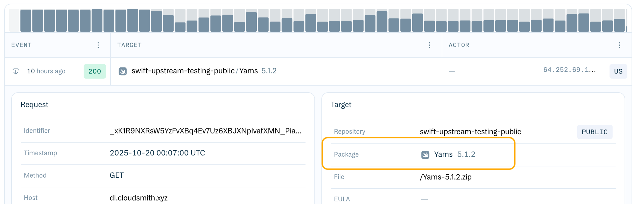Click the green 200 status badge

[x=95, y=71]
